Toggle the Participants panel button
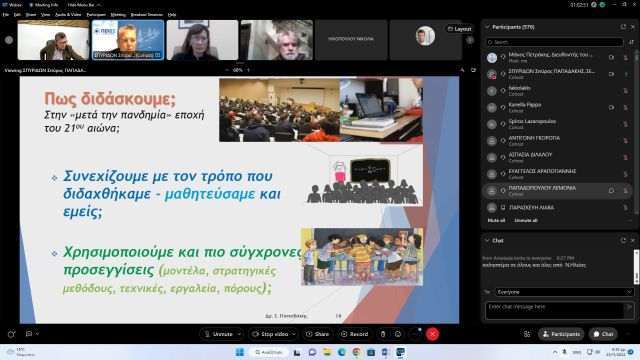640x360 pixels. [x=561, y=334]
